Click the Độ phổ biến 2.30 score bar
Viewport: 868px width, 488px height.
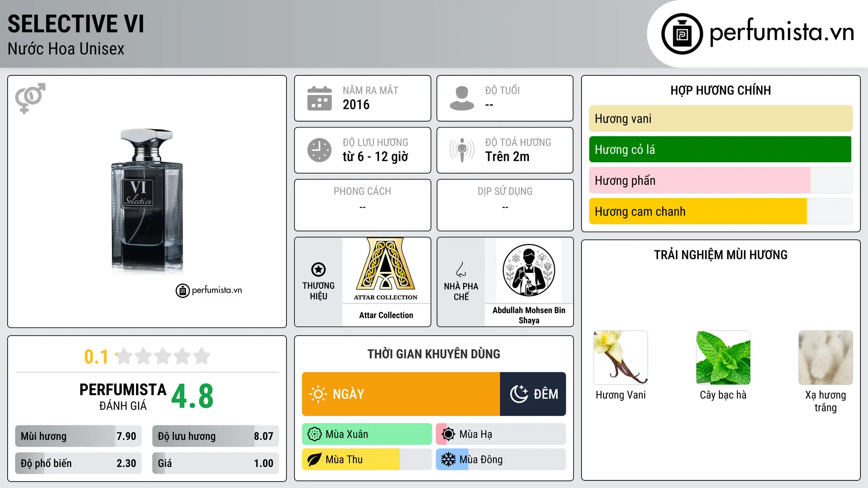78,463
